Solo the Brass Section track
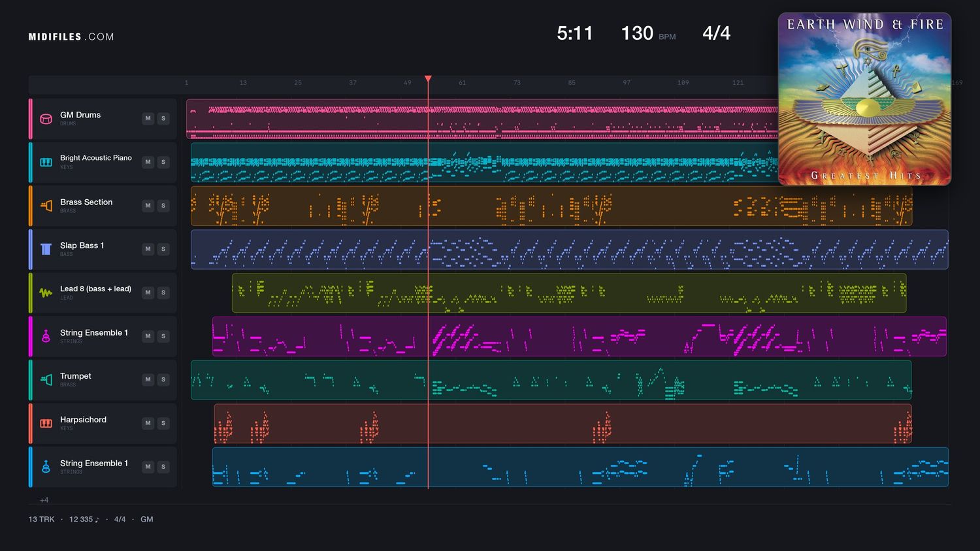 pos(163,206)
